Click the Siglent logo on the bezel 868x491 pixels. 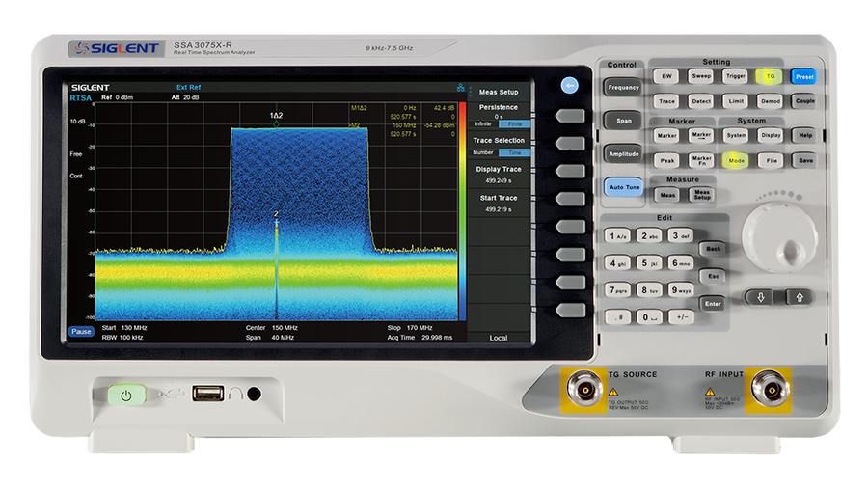(118, 48)
